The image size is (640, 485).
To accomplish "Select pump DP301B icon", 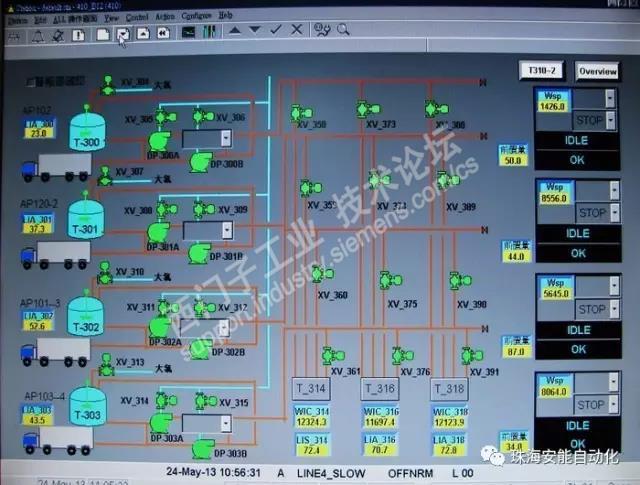I will coord(200,254).
